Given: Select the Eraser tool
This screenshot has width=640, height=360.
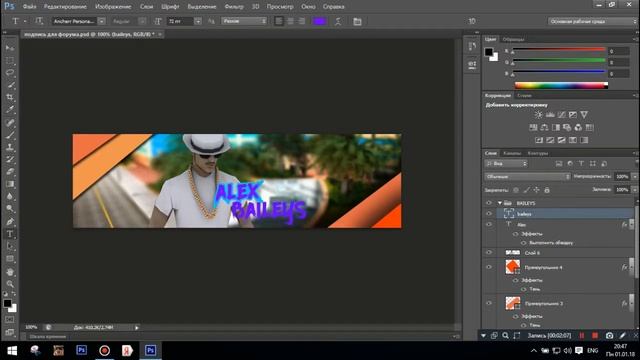Looking at the screenshot, I should 10,171.
